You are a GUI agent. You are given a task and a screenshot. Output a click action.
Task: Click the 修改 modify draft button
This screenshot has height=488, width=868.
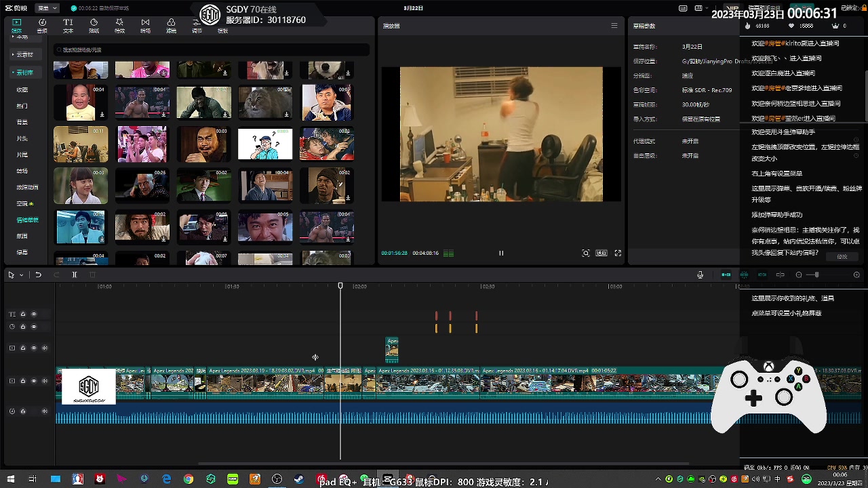842,257
